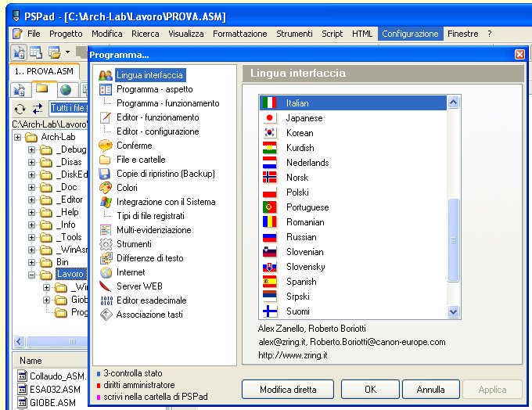Click the Annulla button
This screenshot has width=532, height=410.
pyautogui.click(x=430, y=390)
